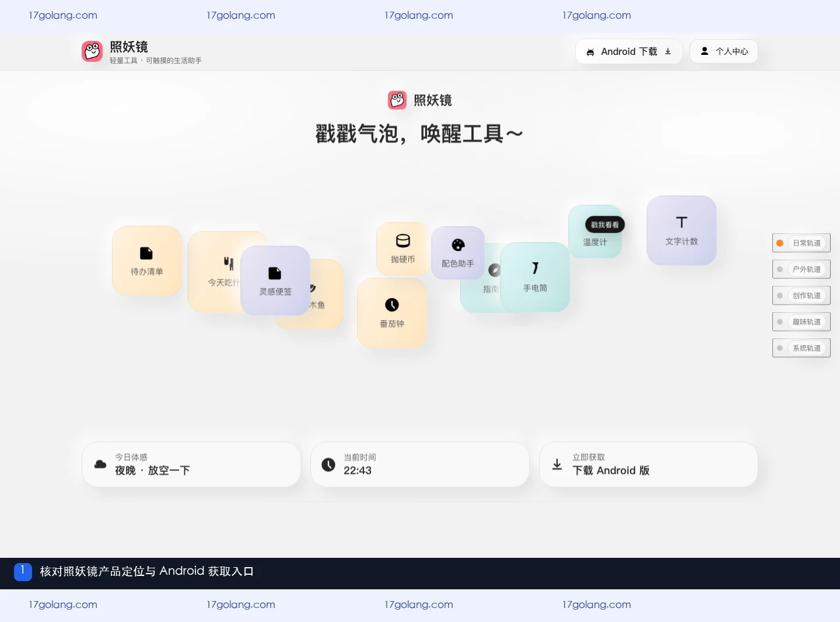
Task: Launch the 抛硬币 coin flip bubble
Action: click(x=402, y=249)
